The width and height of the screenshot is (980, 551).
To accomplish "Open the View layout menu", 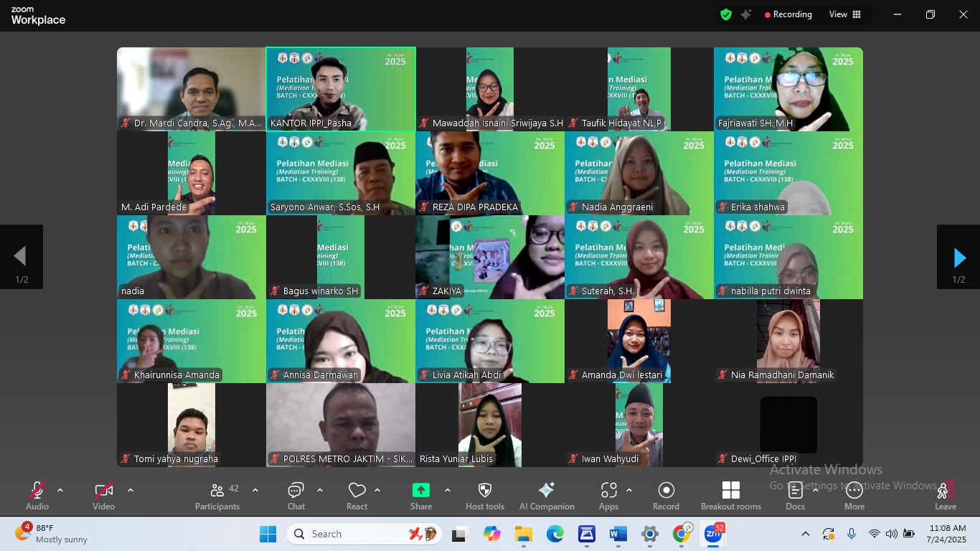I will tap(845, 14).
